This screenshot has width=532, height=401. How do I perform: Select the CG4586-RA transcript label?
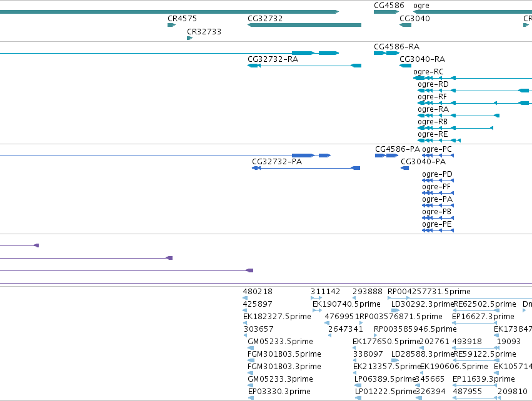tap(396, 46)
